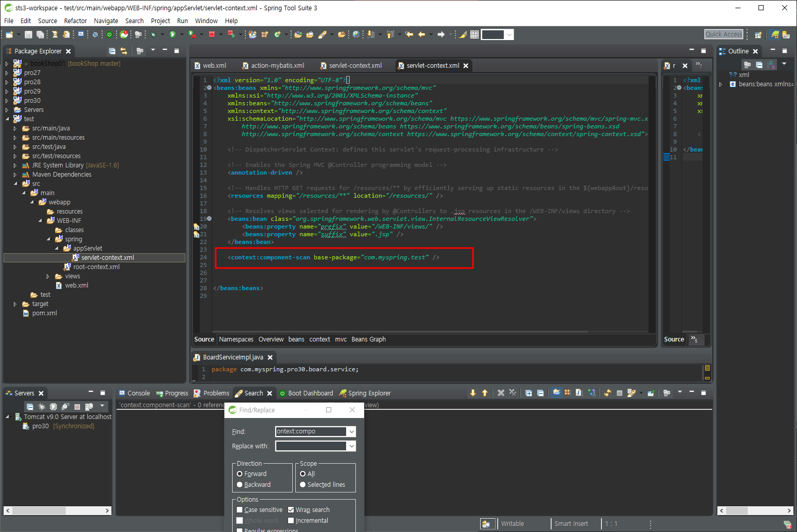Click Remove Selected Matches icon in Search view
The height and width of the screenshot is (532, 797).
pyautogui.click(x=501, y=393)
